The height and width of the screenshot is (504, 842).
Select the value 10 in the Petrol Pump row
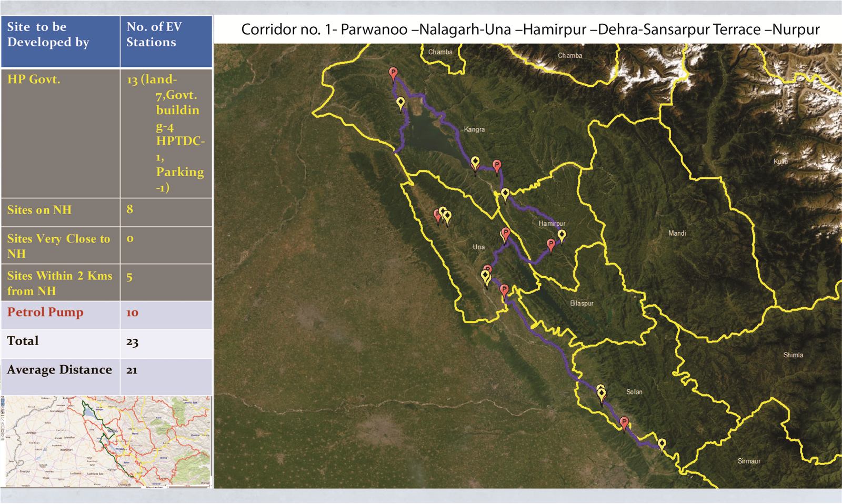click(x=132, y=313)
